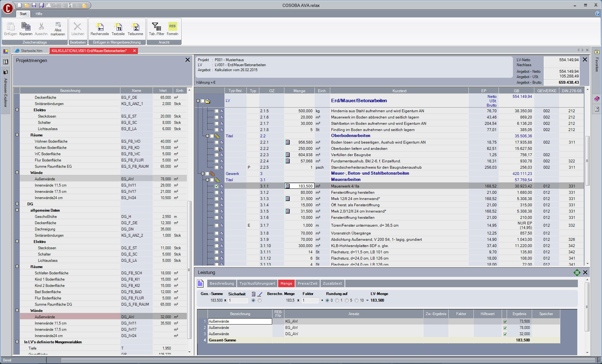602x364 pixels.
Task: Click the Ergebnis column header
Action: pos(519,314)
